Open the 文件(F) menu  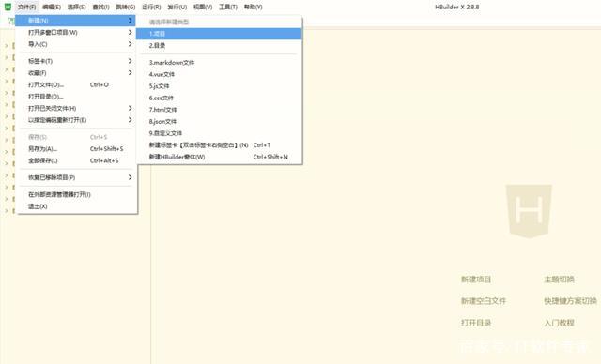pyautogui.click(x=27, y=7)
